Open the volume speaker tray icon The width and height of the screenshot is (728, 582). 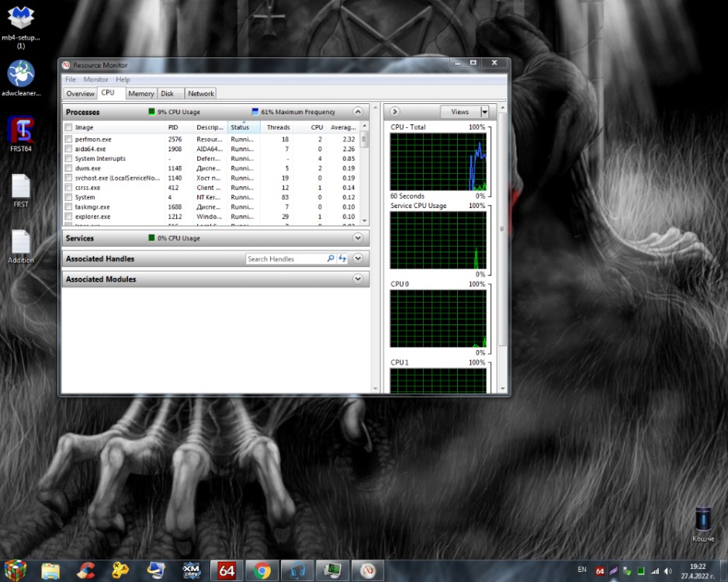tap(668, 571)
